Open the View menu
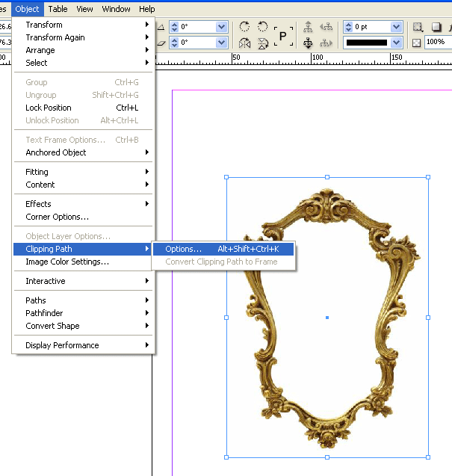The image size is (452, 476). (84, 9)
